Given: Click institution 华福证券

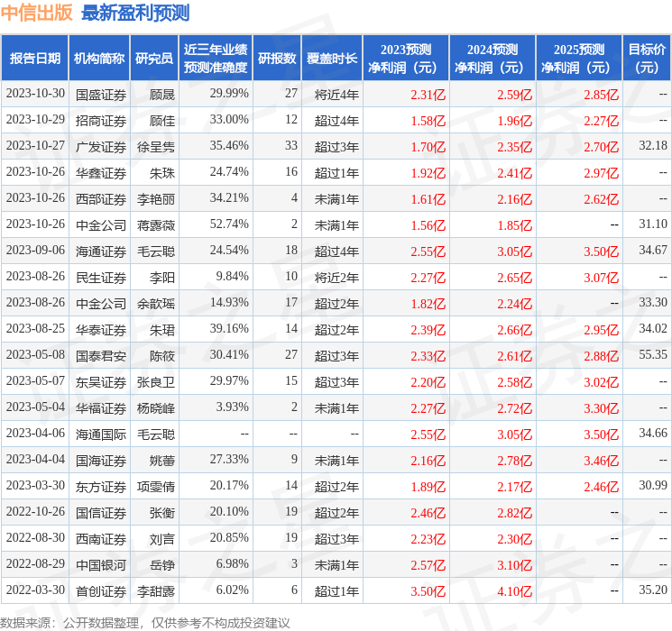Looking at the screenshot, I should click(101, 407).
